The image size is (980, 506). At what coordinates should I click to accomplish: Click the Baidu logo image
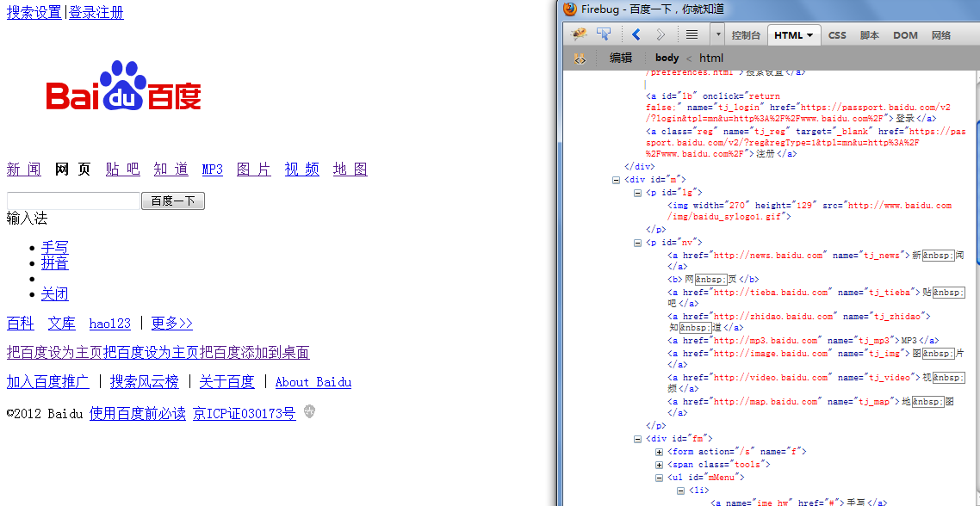(x=123, y=85)
